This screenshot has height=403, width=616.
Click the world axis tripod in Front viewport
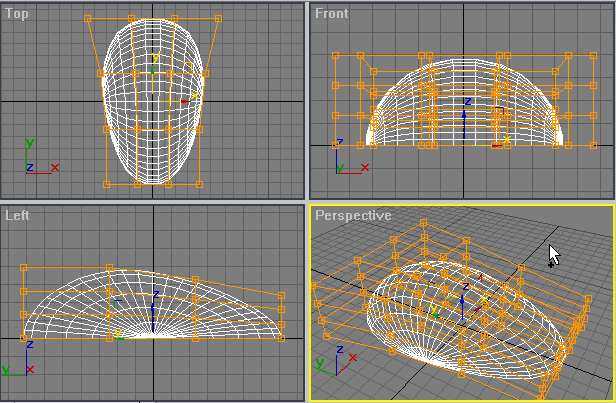(346, 160)
